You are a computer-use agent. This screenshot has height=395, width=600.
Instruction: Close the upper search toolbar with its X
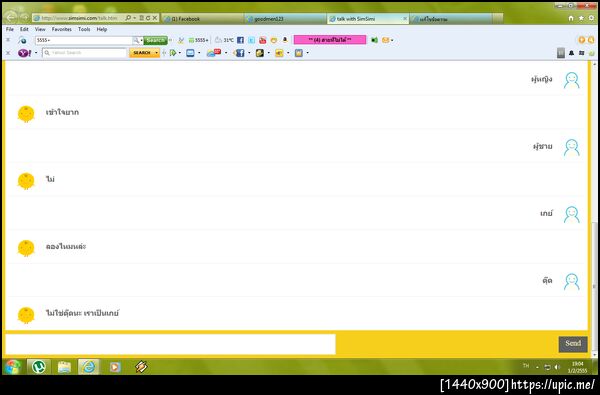(x=8, y=40)
